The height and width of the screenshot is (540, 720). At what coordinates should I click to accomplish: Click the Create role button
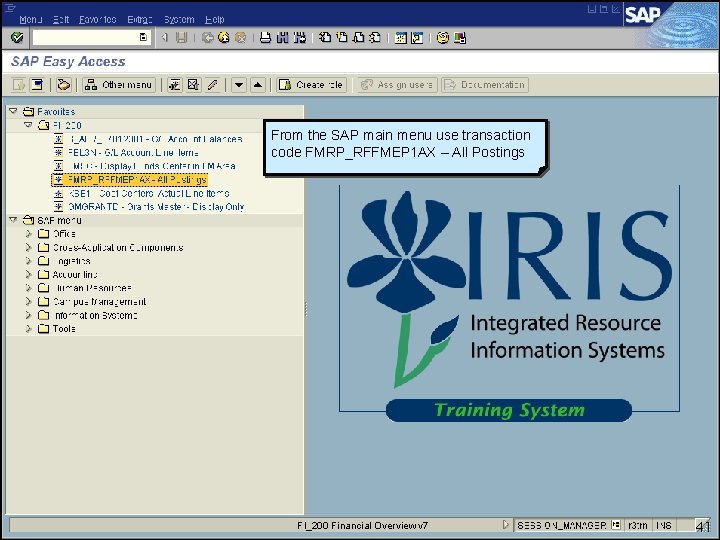point(311,84)
